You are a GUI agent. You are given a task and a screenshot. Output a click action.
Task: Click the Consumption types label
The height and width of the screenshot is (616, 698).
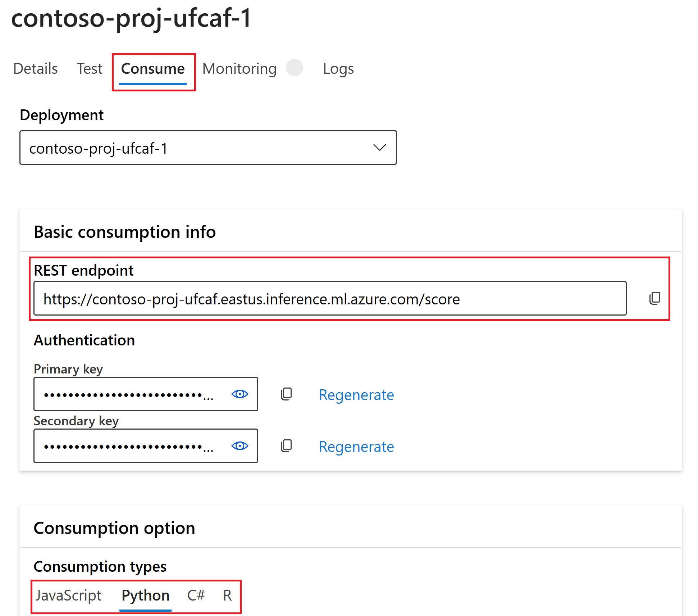100,566
